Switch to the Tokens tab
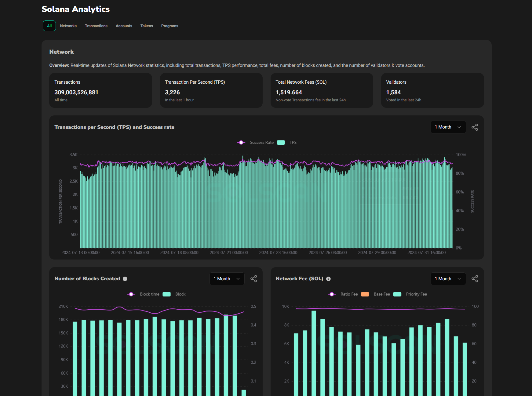532x396 pixels. 147,26
